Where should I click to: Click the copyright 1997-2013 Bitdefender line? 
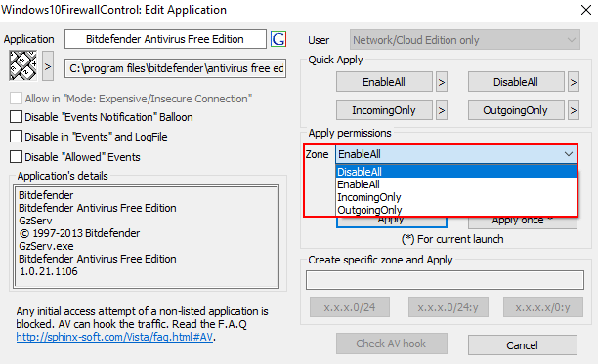tap(79, 233)
